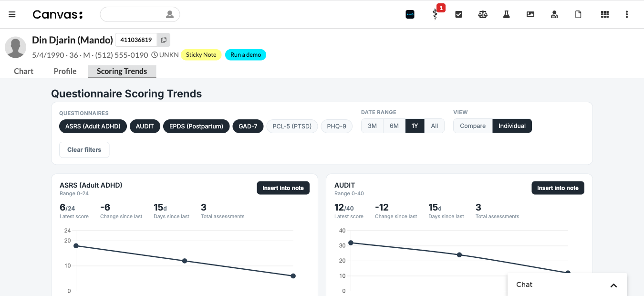
Task: Click the patient ID 411036819 field
Action: 136,40
